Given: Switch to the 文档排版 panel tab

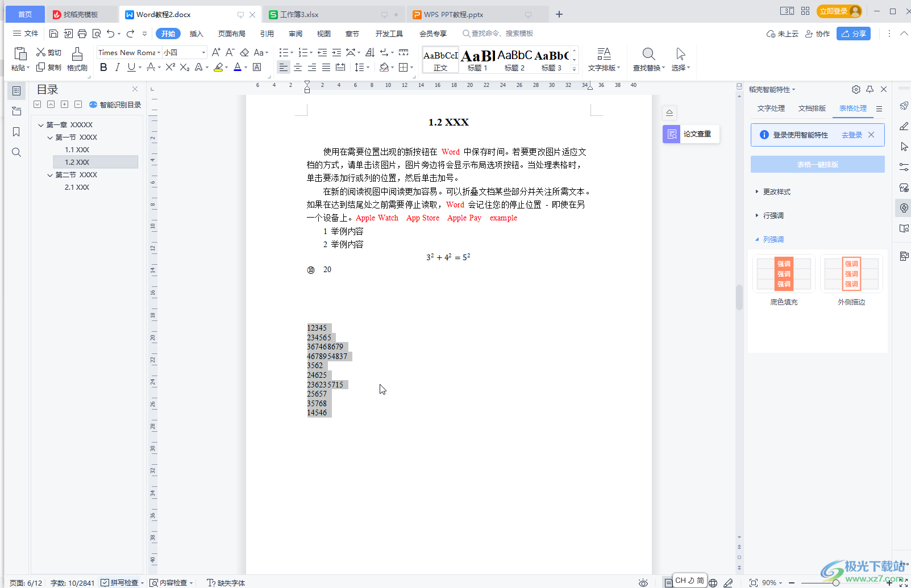Looking at the screenshot, I should pyautogui.click(x=812, y=109).
